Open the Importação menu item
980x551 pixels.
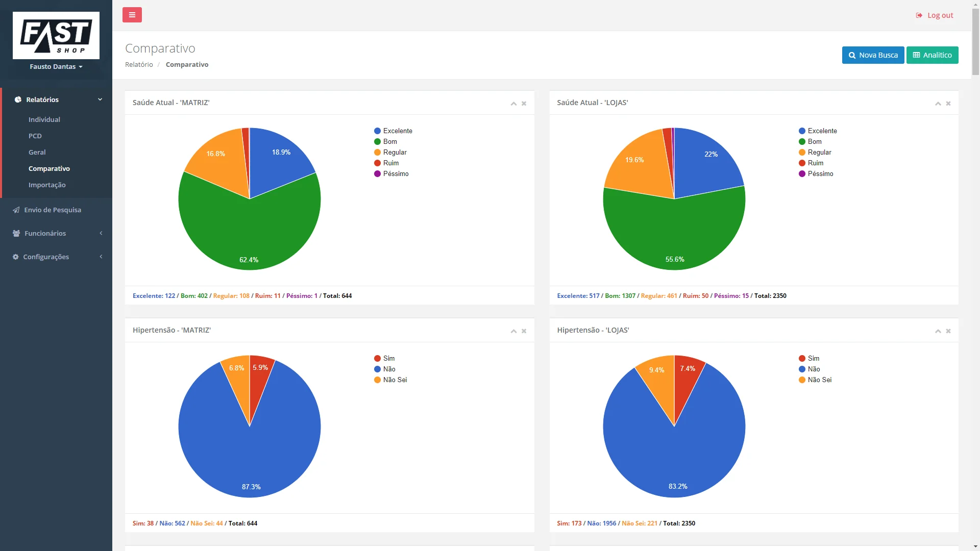(47, 185)
